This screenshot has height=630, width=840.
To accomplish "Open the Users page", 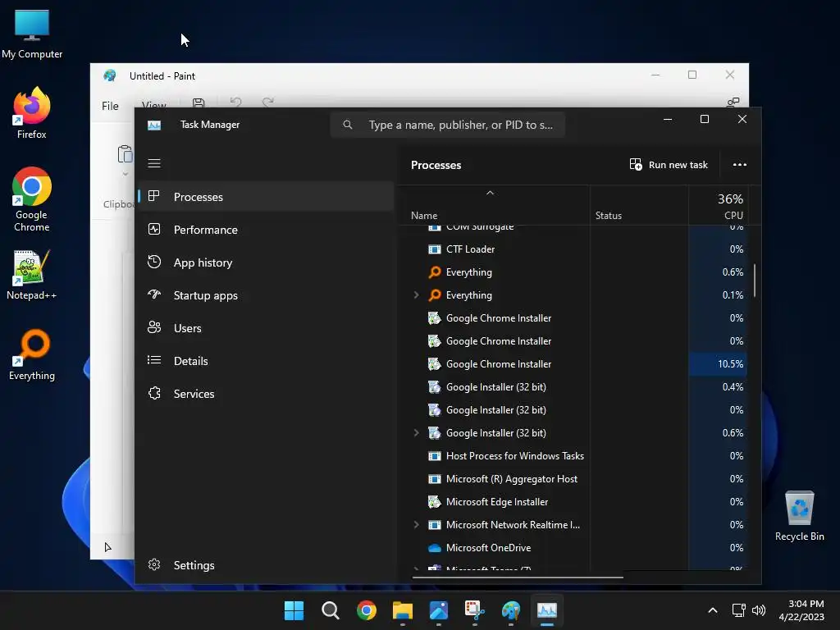I will (267, 328).
